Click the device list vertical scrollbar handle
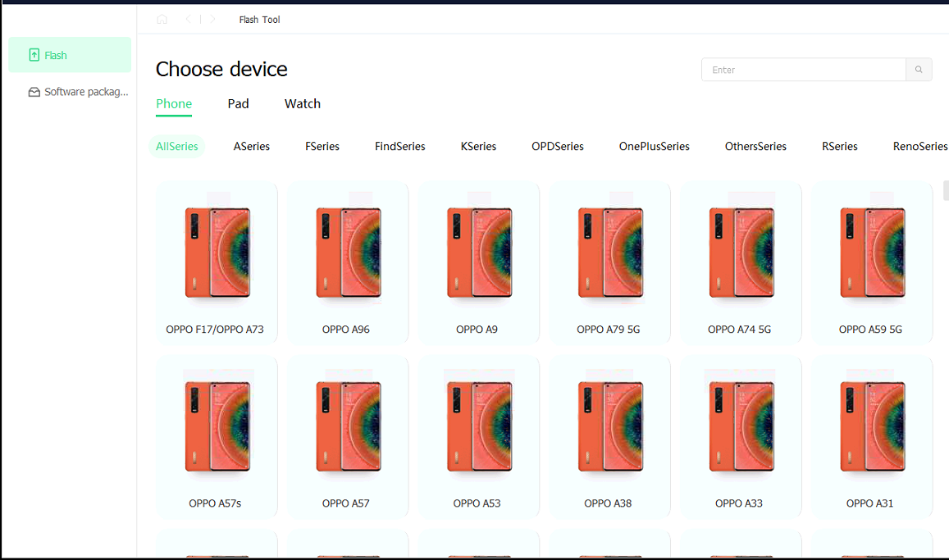Image resolution: width=949 pixels, height=560 pixels. 946,190
